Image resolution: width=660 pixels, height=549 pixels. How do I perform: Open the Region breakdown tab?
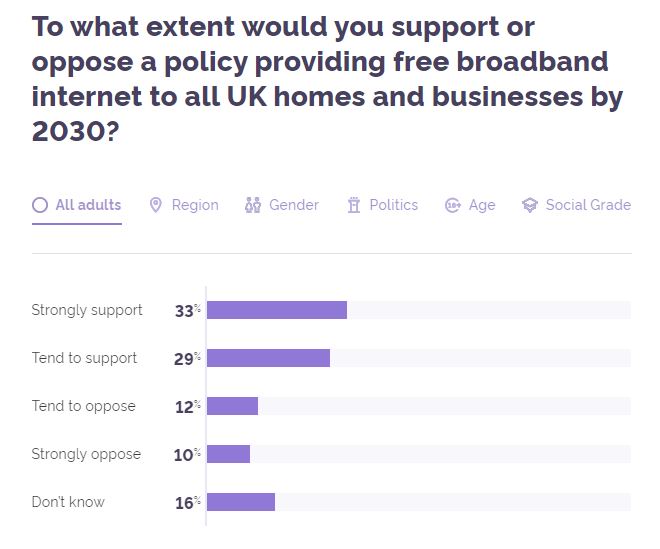pos(194,205)
